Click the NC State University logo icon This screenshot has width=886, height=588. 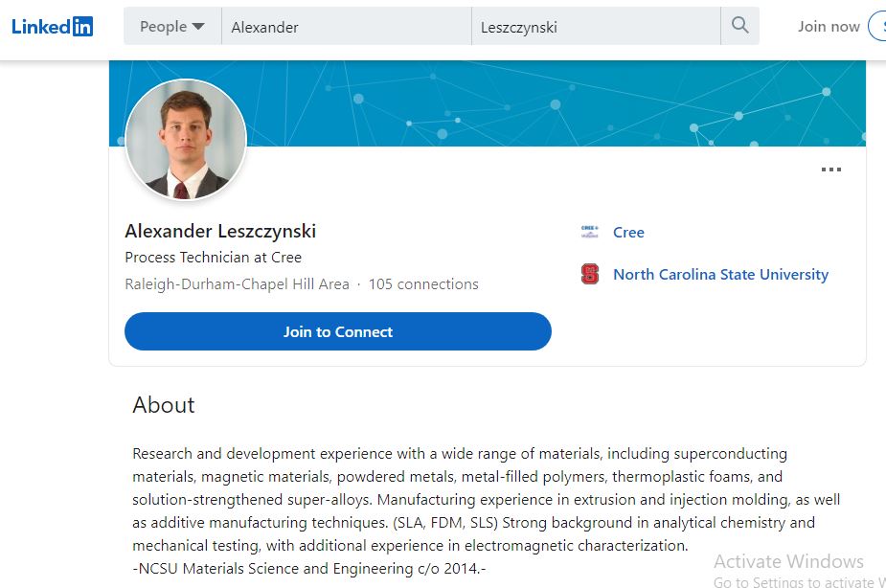589,274
